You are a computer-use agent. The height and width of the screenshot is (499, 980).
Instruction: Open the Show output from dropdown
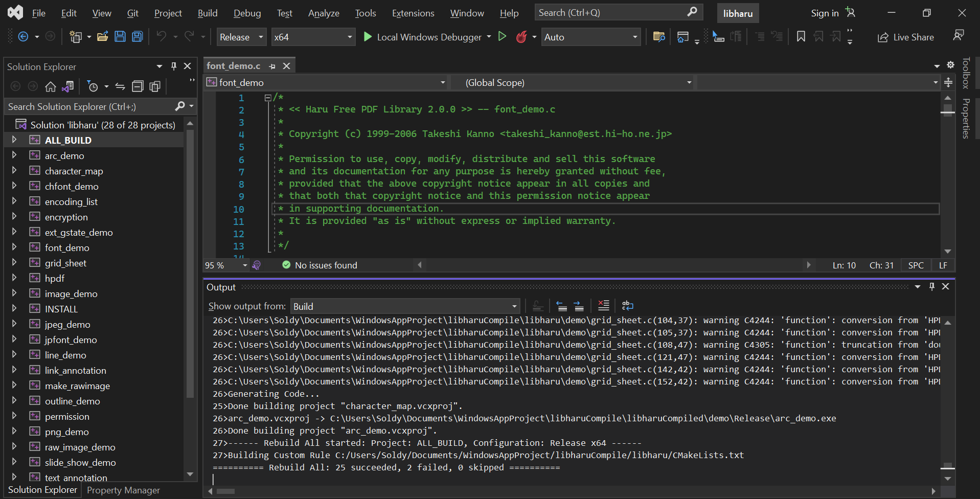(x=404, y=305)
